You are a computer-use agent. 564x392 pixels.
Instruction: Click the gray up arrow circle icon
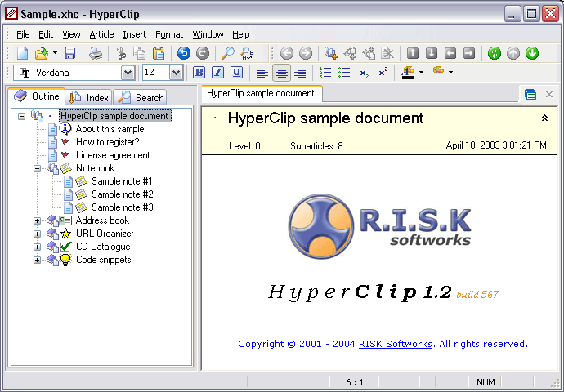[x=513, y=53]
